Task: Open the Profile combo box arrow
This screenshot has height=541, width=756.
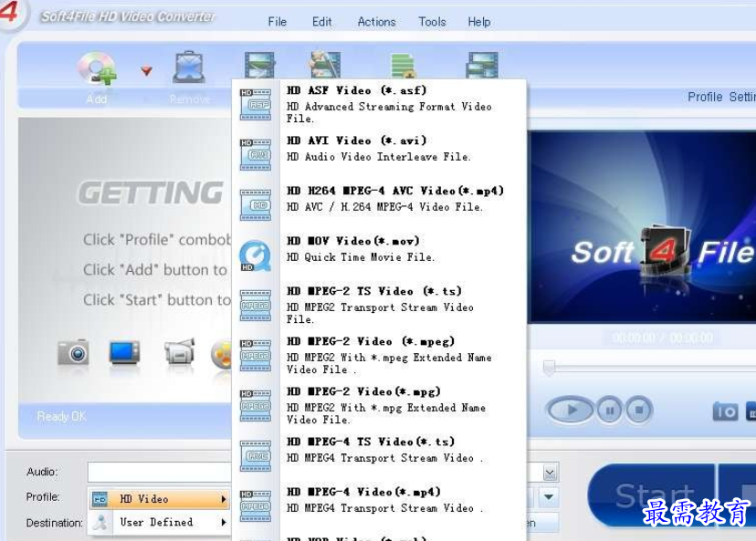Action: pyautogui.click(x=549, y=497)
